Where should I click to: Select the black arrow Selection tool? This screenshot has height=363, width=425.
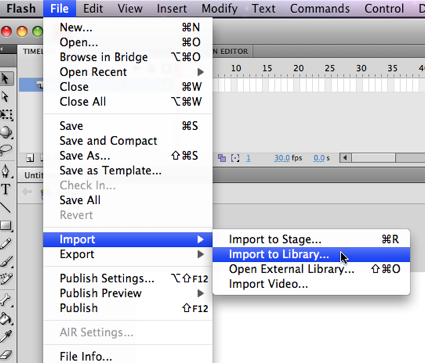(x=6, y=79)
